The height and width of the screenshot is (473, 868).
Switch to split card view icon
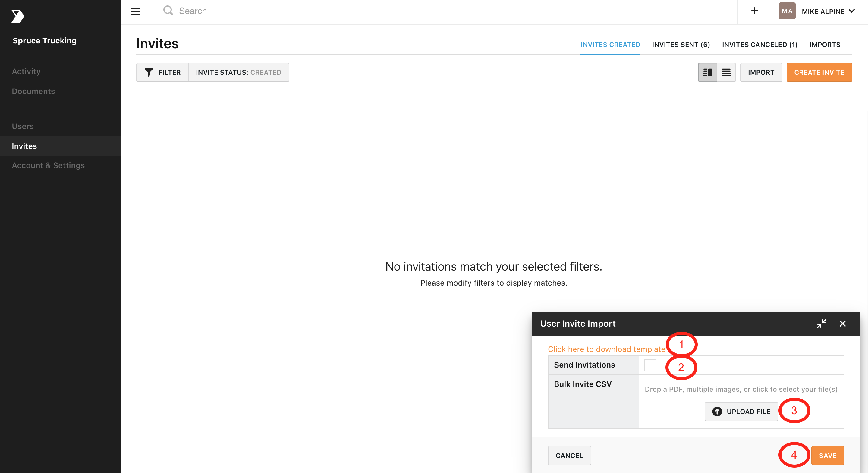tap(707, 72)
